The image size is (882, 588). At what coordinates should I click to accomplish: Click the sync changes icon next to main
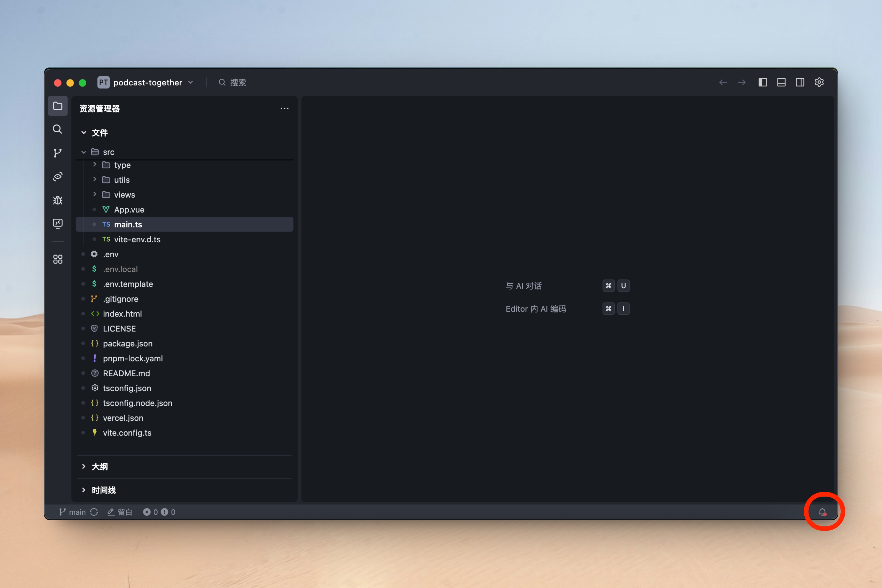[94, 512]
